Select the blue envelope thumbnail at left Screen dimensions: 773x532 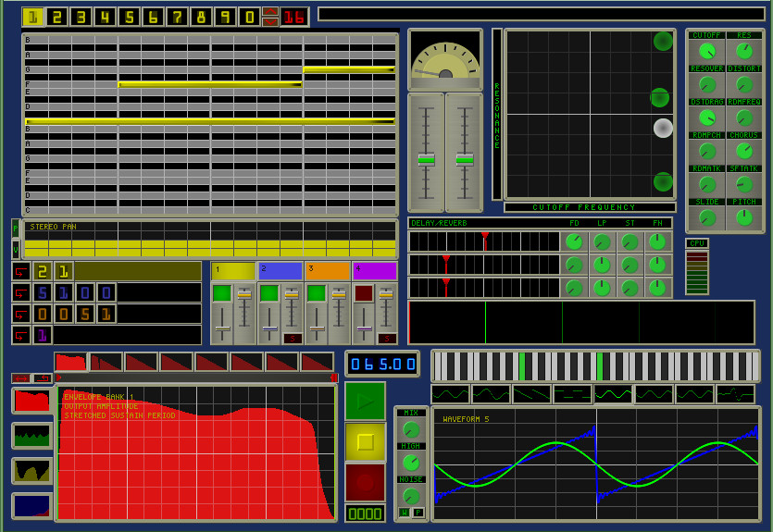pos(32,505)
